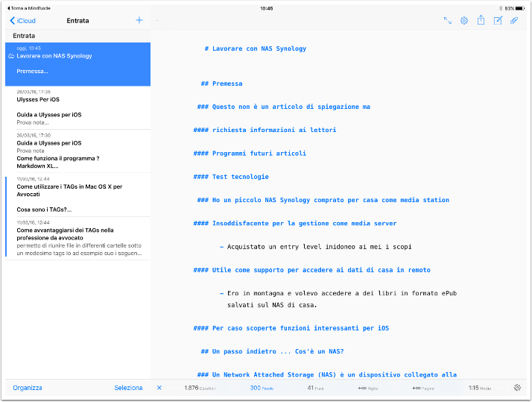This screenshot has height=402, width=532.
Task: Click heading 'Test tecnologie'
Action: pos(231,177)
